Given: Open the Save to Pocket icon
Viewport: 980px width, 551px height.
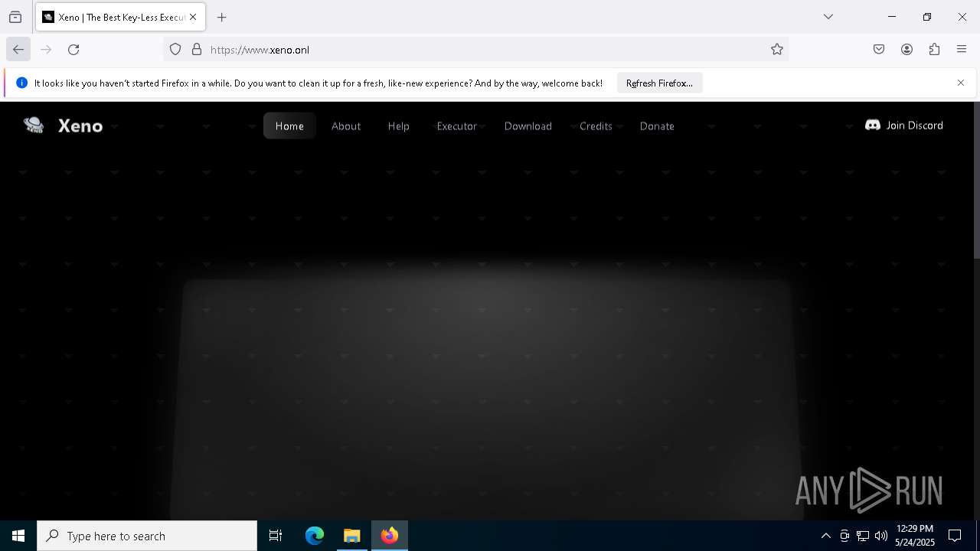Looking at the screenshot, I should 879,50.
